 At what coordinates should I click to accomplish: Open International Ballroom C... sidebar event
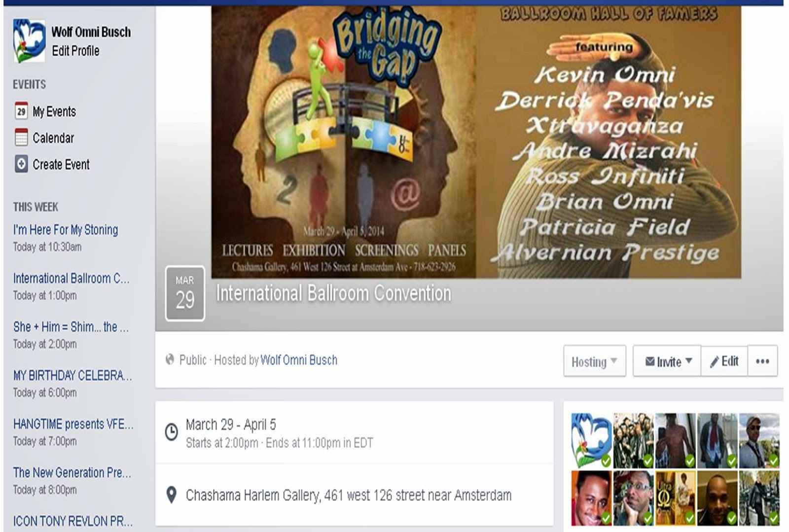tap(71, 279)
